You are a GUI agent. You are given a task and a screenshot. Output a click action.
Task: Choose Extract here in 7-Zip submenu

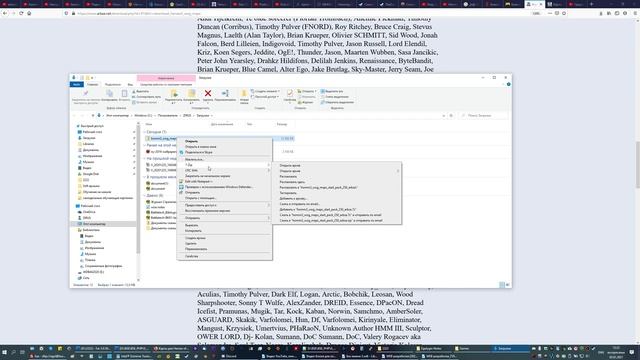[x=337, y=182]
